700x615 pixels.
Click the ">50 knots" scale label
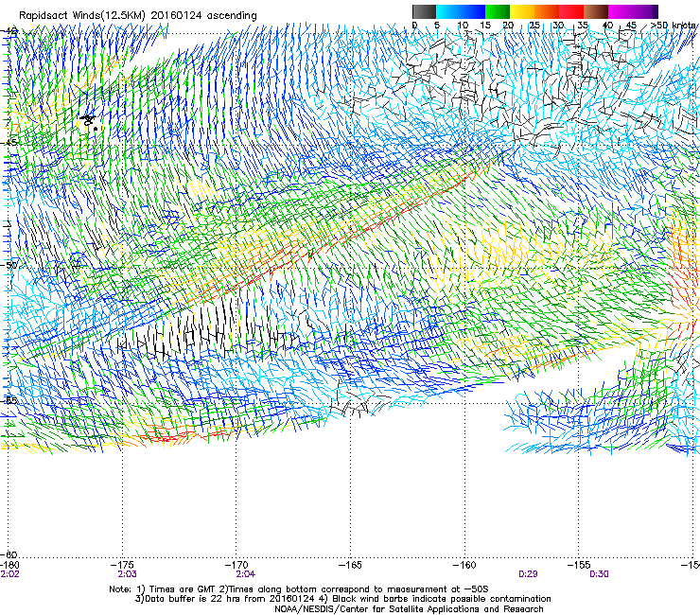674,25
